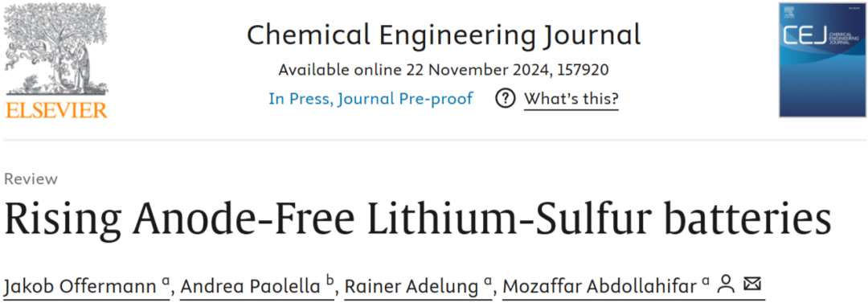Click the question mark help icon

click(505, 99)
